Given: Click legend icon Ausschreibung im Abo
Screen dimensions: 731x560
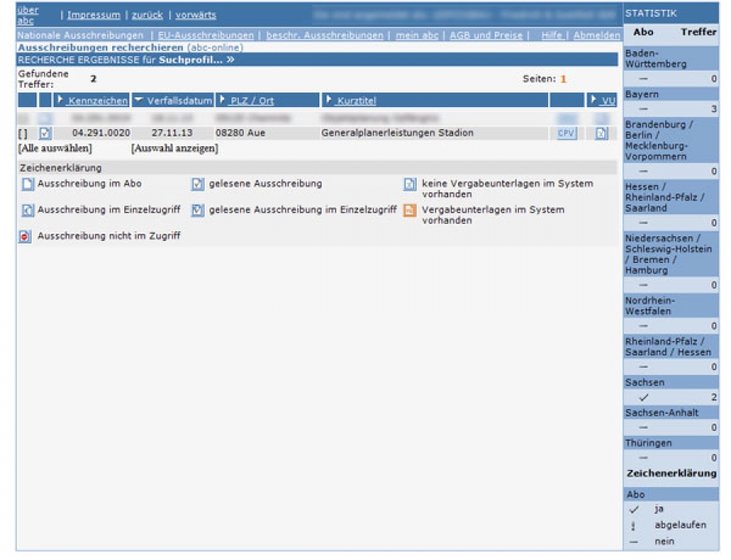Looking at the screenshot, I should click(x=28, y=184).
